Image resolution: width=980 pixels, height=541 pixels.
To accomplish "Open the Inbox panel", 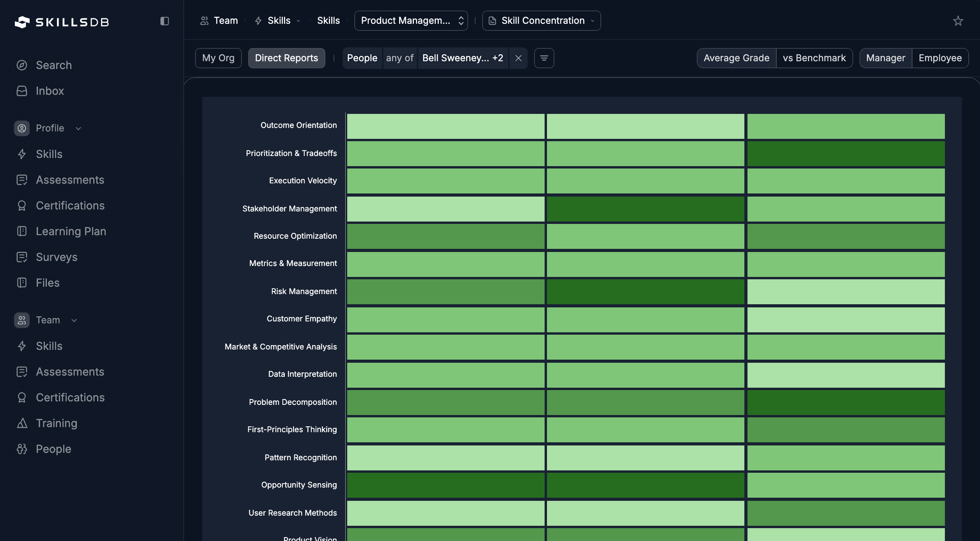I will 50,91.
